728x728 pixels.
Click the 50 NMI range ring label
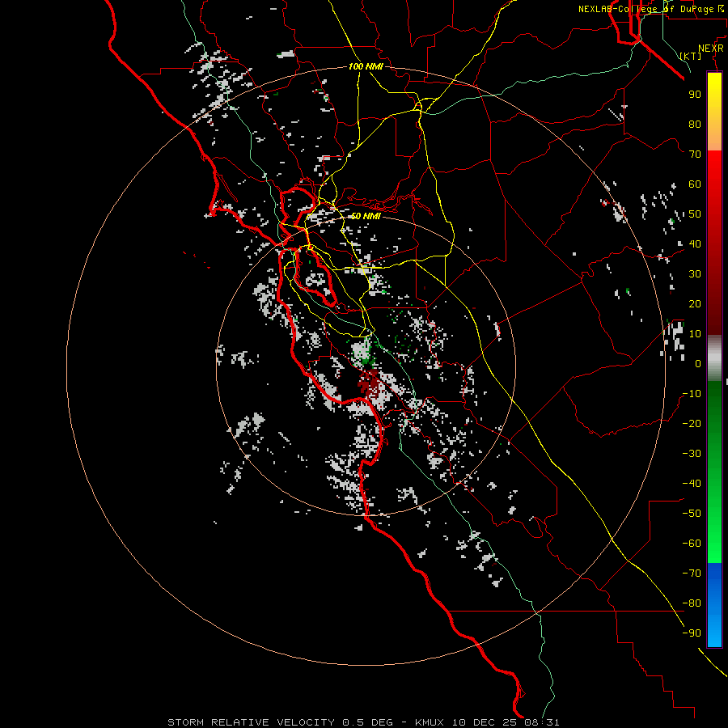pos(366,216)
